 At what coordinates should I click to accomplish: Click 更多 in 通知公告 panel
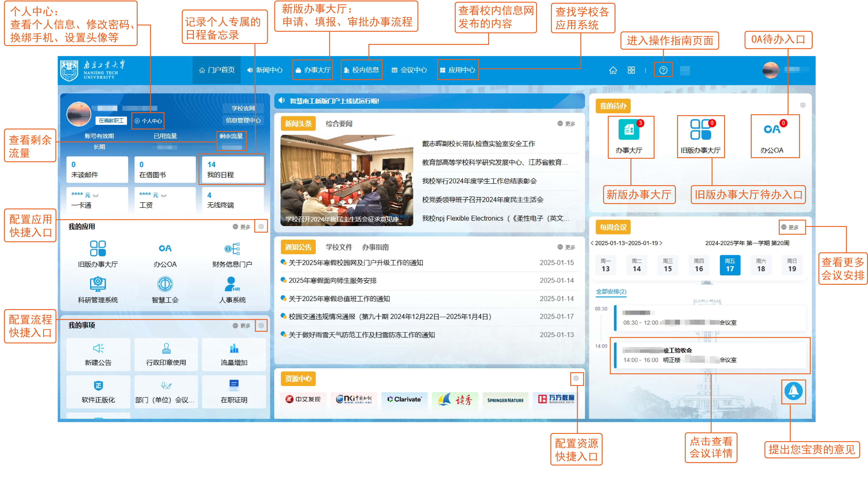coord(566,247)
